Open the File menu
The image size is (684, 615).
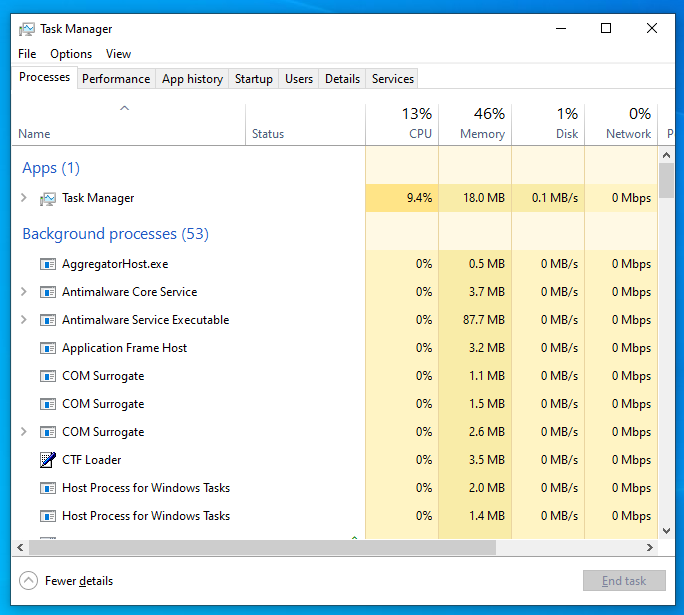coord(27,54)
